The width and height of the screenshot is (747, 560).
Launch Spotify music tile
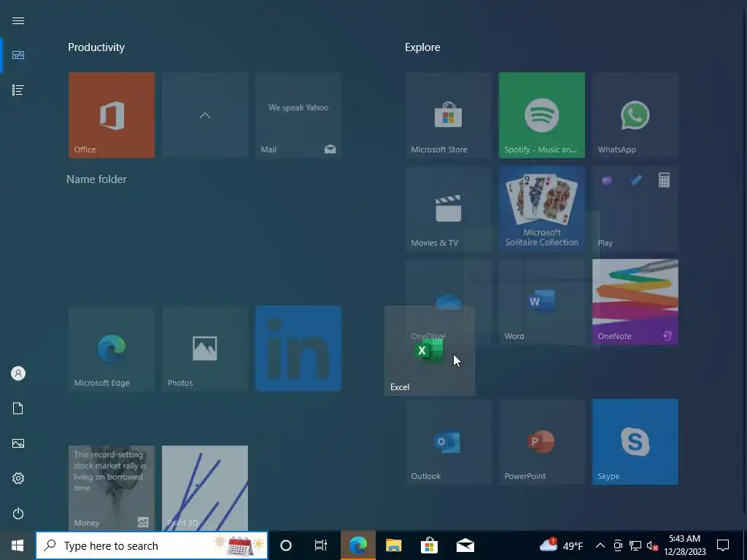tap(542, 114)
